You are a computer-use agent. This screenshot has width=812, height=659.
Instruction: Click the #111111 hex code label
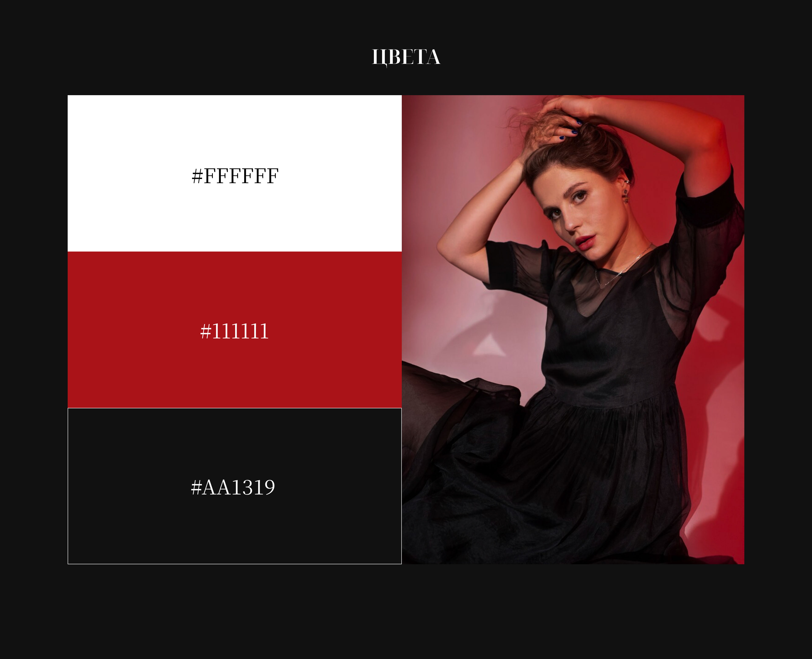click(235, 331)
